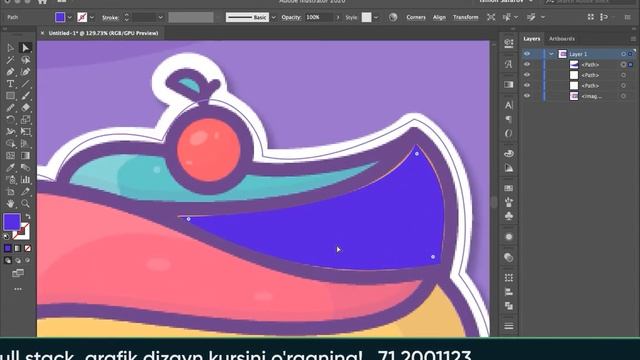Select the Shape Builder tool
This screenshot has width=640, height=360.
point(10,144)
